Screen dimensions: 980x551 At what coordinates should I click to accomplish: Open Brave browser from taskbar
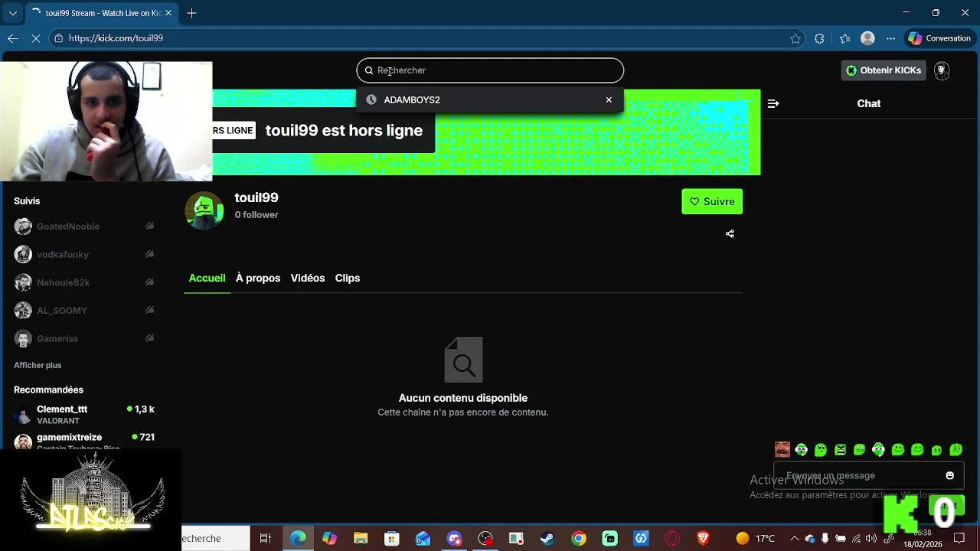(704, 539)
